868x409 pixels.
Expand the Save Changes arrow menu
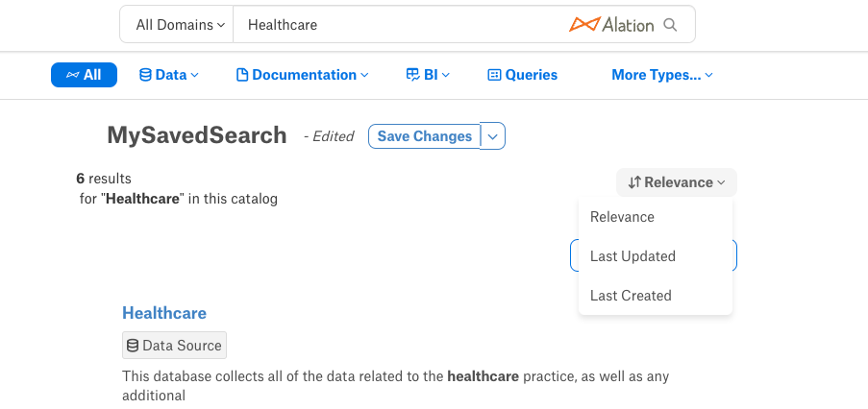[493, 136]
